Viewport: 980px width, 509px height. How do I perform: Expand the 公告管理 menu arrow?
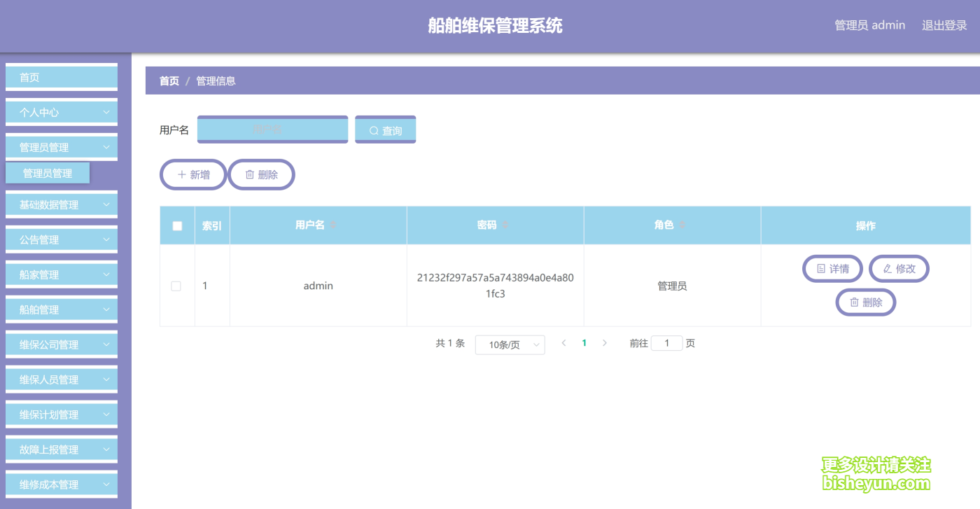click(x=106, y=239)
